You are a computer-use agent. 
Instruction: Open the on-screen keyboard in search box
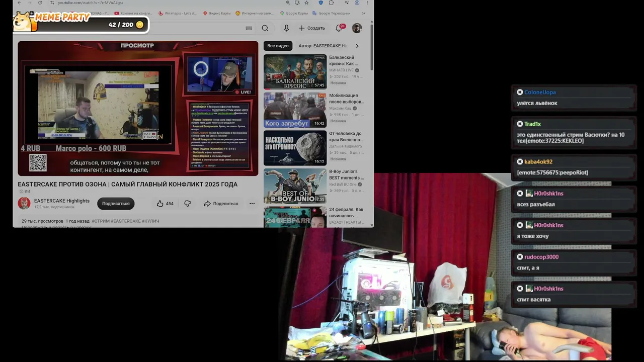pyautogui.click(x=249, y=28)
